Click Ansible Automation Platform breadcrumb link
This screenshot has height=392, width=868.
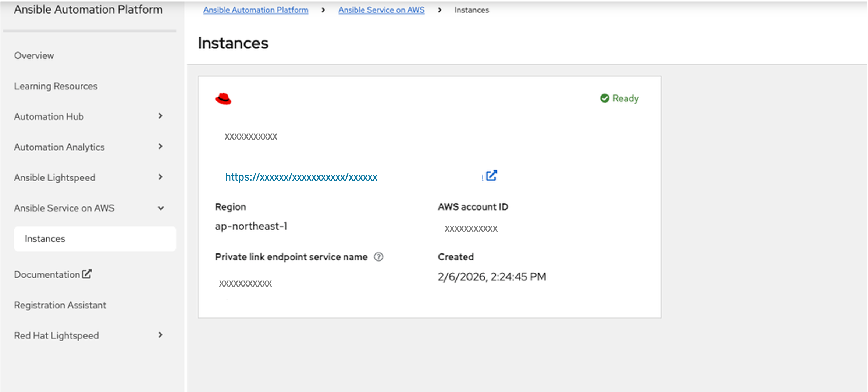click(x=256, y=10)
